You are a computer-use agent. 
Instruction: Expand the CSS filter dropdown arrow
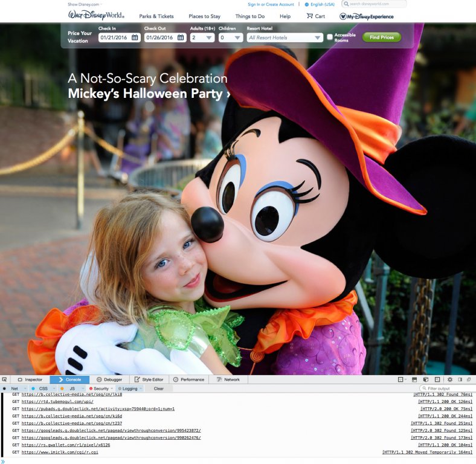[54, 388]
